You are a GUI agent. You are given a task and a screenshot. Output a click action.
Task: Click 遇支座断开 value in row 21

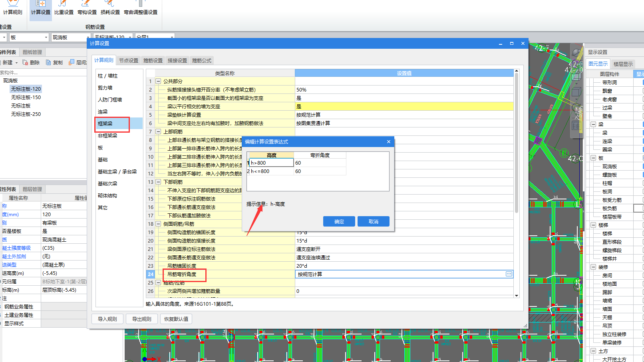404,249
